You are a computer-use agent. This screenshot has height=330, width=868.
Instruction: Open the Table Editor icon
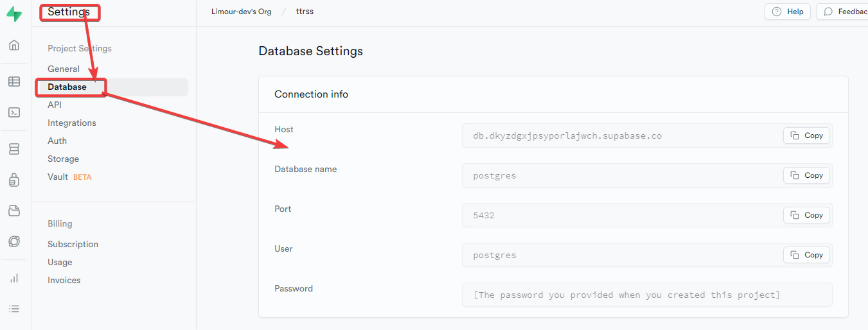14,82
